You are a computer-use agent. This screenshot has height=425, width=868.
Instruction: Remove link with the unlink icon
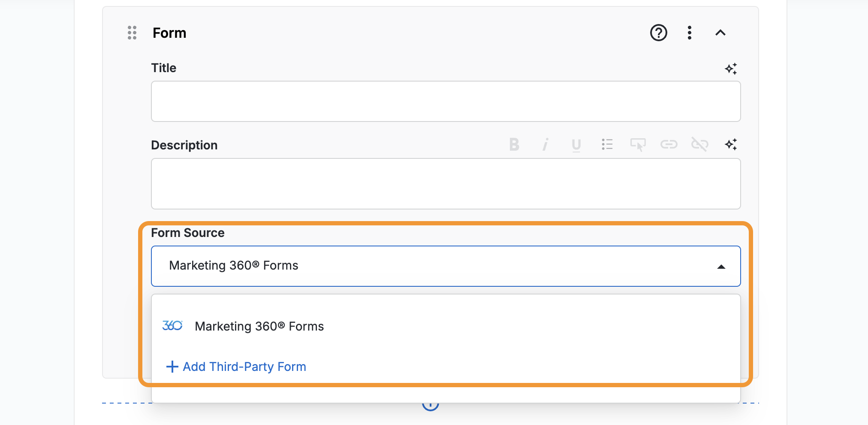pyautogui.click(x=699, y=145)
